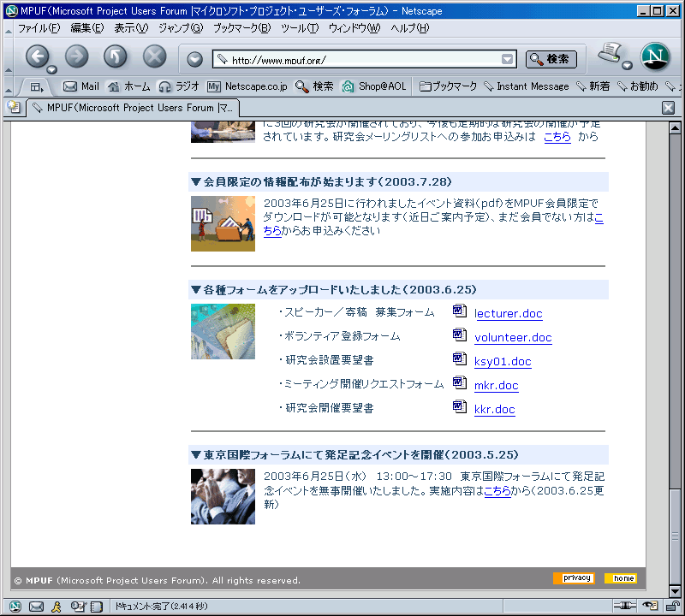Open mkr.doc link
The height and width of the screenshot is (616, 685).
point(497,386)
